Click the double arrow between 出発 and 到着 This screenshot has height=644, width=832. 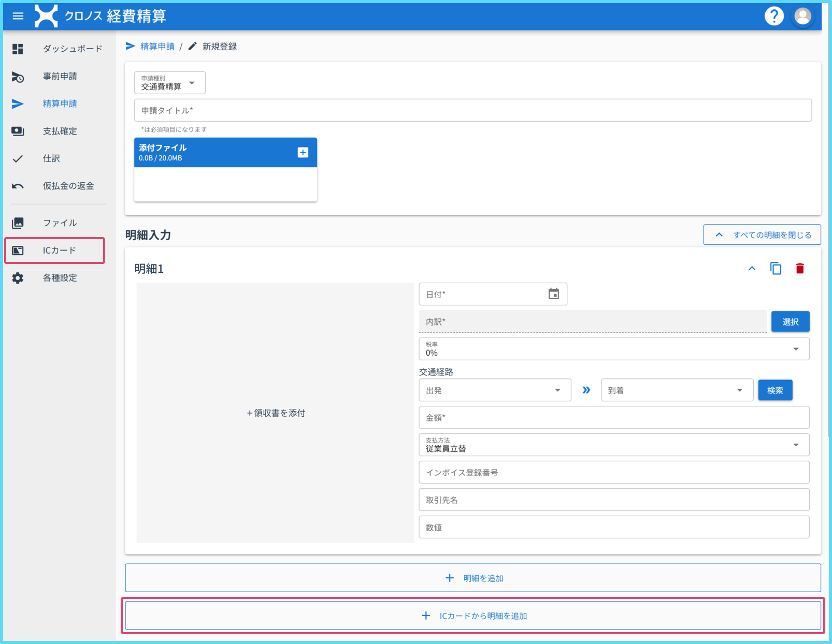(586, 390)
